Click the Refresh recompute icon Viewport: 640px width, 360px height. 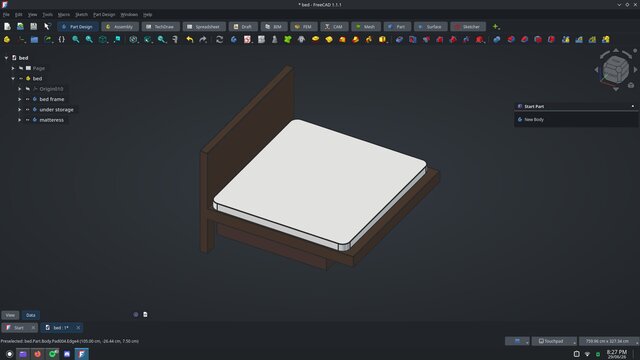[x=220, y=40]
